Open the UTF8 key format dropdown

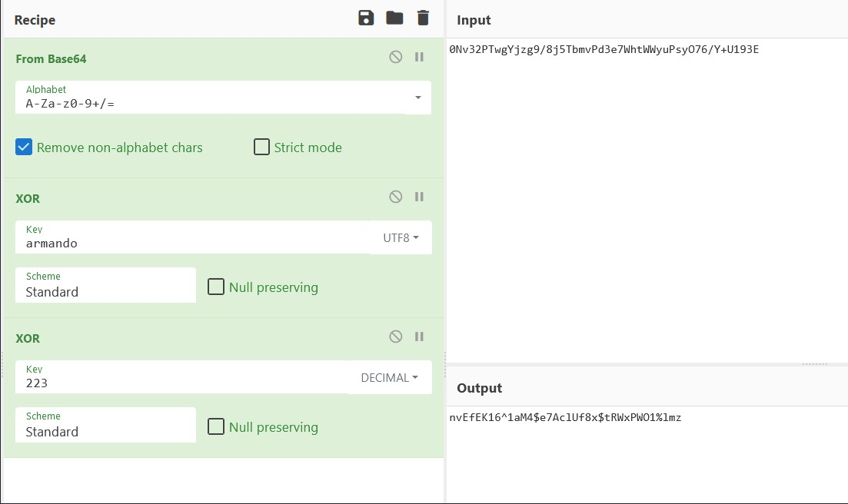[401, 237]
